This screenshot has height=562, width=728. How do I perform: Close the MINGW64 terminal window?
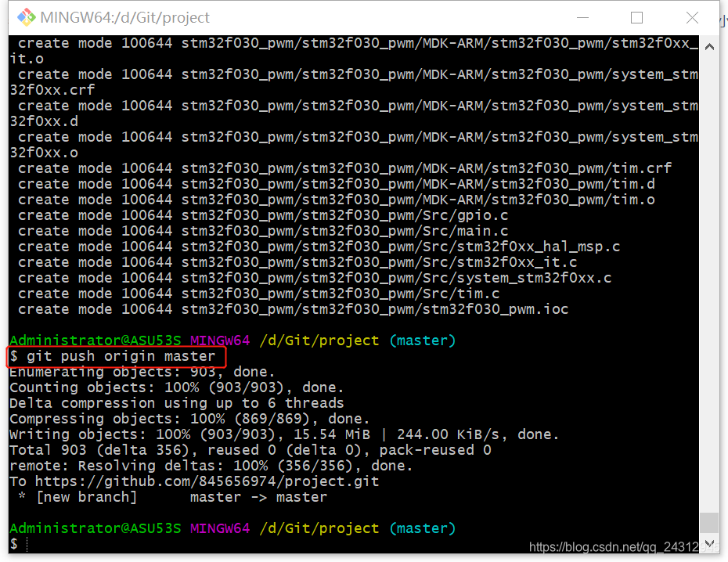[x=692, y=18]
